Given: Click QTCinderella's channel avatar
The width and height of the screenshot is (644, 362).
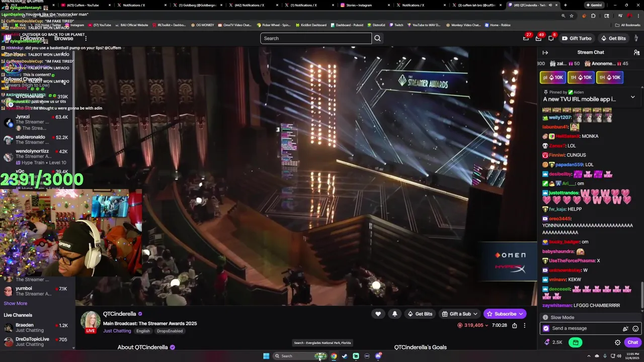Looking at the screenshot, I should tap(91, 320).
